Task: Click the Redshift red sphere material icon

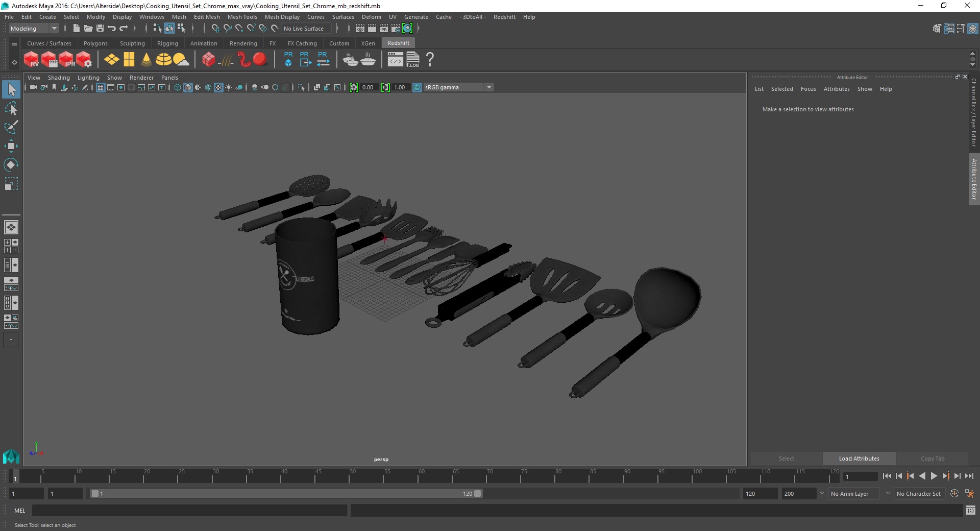Action: [260, 59]
